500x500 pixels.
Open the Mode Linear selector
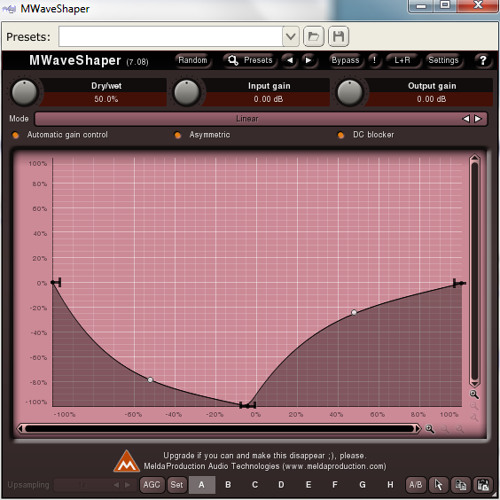247,119
